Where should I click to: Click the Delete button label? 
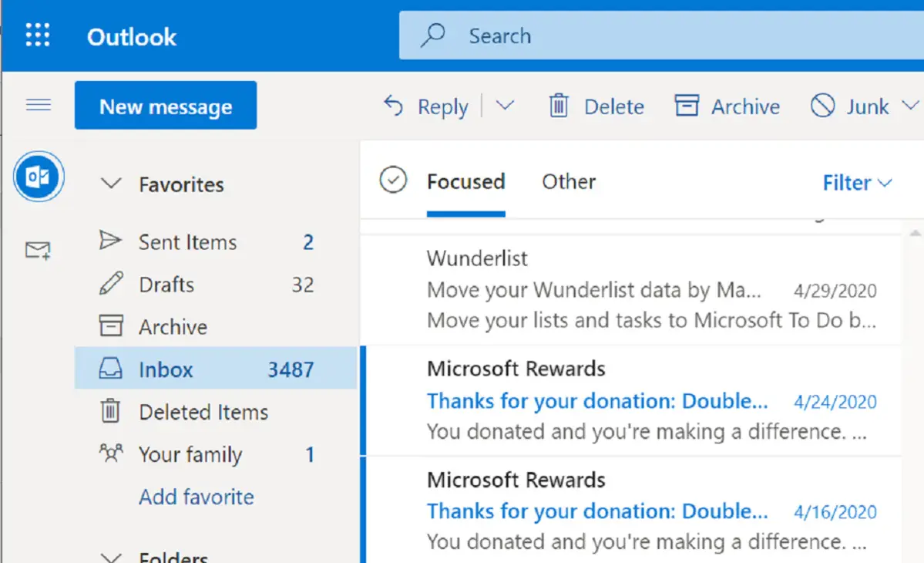tap(614, 106)
